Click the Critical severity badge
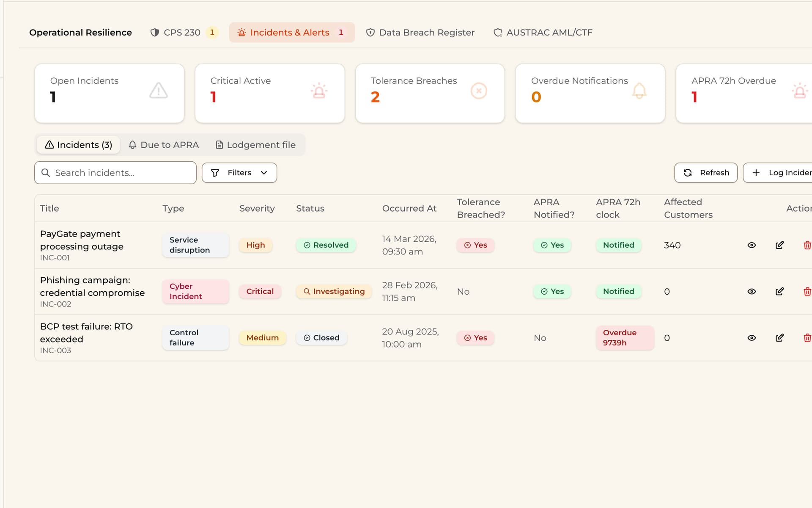 coord(260,291)
